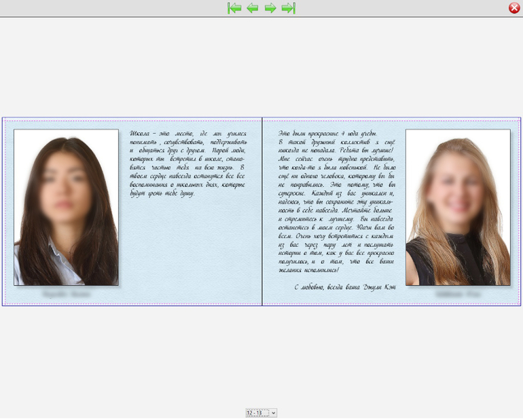Click the name caption under the right photo

(x=458, y=295)
